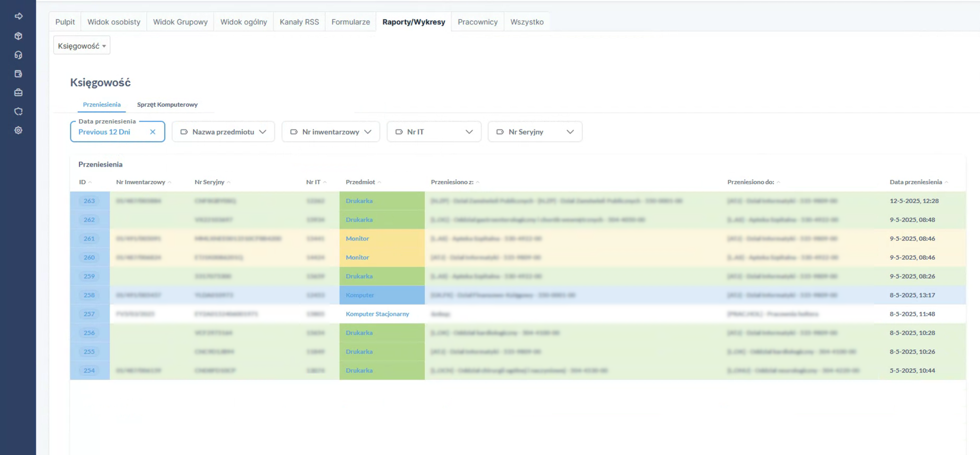The width and height of the screenshot is (980, 455).
Task: Open the Nr Seryjny filter dropdown
Action: point(535,132)
